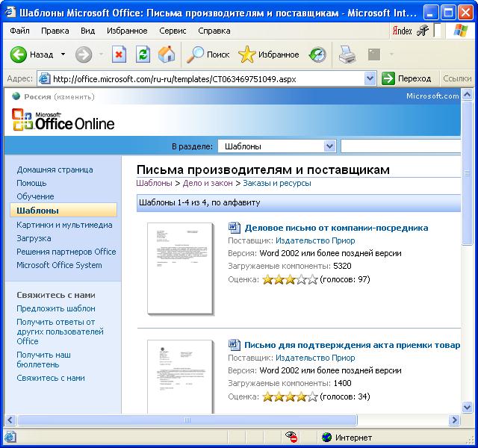The height and width of the screenshot is (448, 478).
Task: Click thumbnail of Письмо для подтверждения template
Action: (180, 376)
